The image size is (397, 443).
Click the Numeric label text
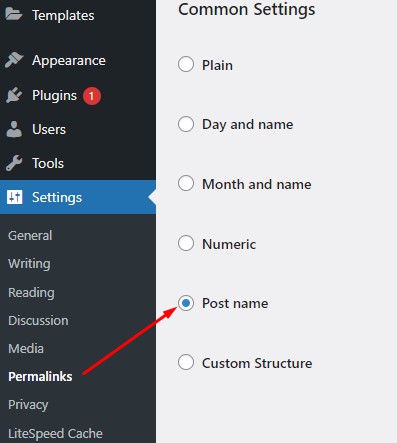pos(229,244)
